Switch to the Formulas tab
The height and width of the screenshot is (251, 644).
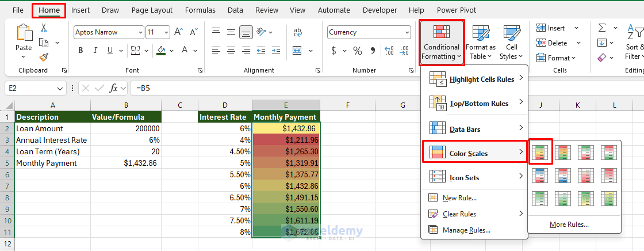tap(200, 10)
